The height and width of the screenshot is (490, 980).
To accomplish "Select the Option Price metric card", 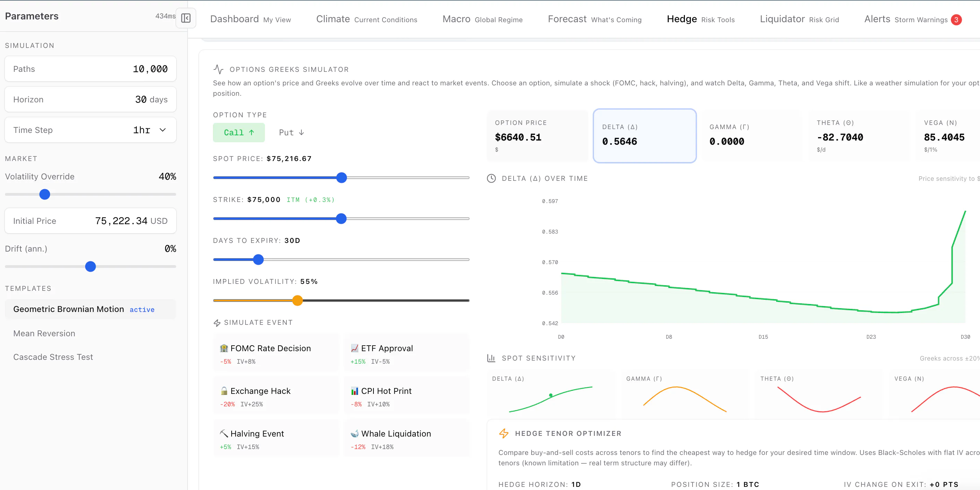I will tap(538, 136).
